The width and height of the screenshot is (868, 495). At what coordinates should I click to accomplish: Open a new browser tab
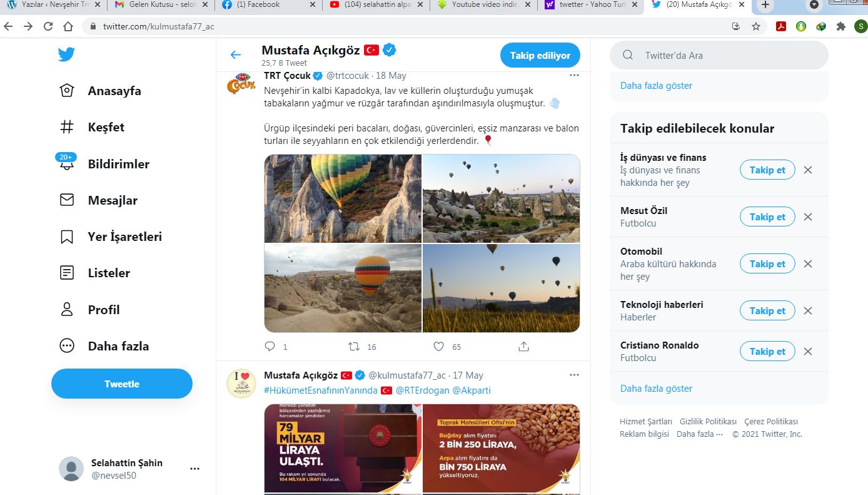tap(765, 6)
